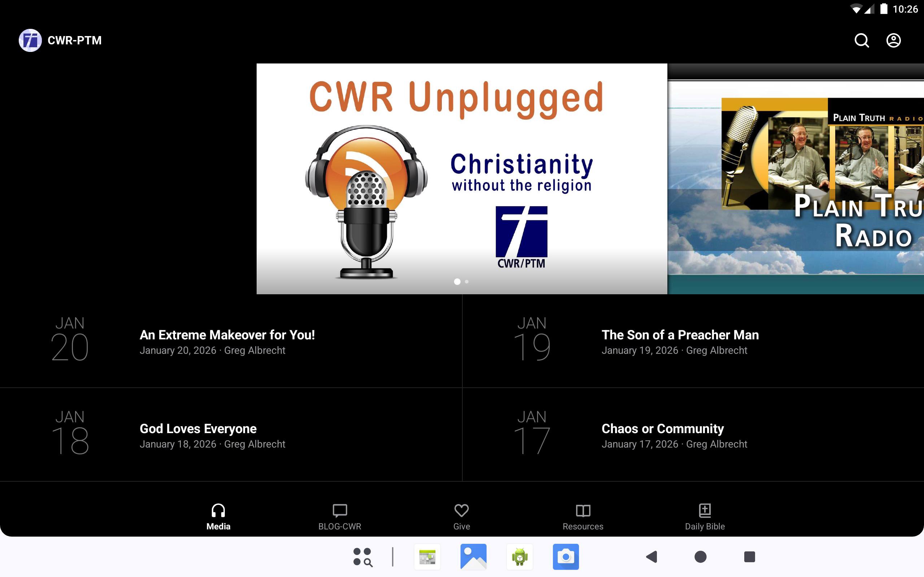Open the search icon in header
This screenshot has height=577, width=924.
click(x=862, y=40)
